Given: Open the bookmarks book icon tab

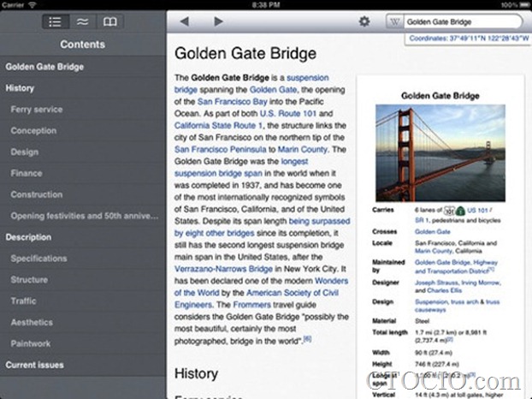Looking at the screenshot, I should pos(109,21).
